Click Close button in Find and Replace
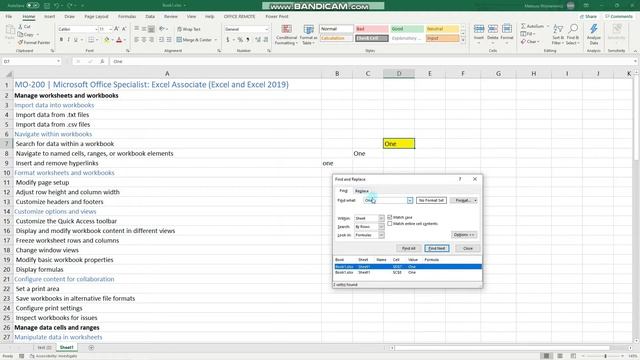Viewport: 640px width, 360px height. tap(468, 248)
